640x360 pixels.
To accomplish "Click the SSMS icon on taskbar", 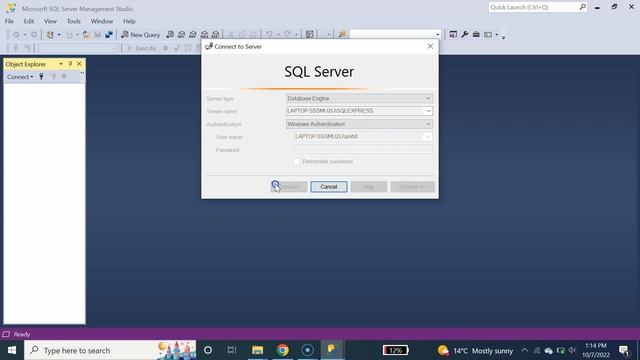I will pyautogui.click(x=332, y=350).
